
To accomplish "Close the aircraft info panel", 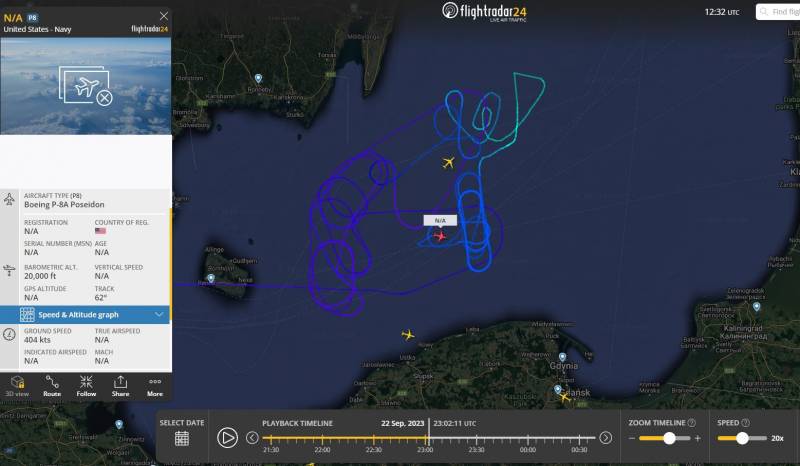I will point(164,16).
